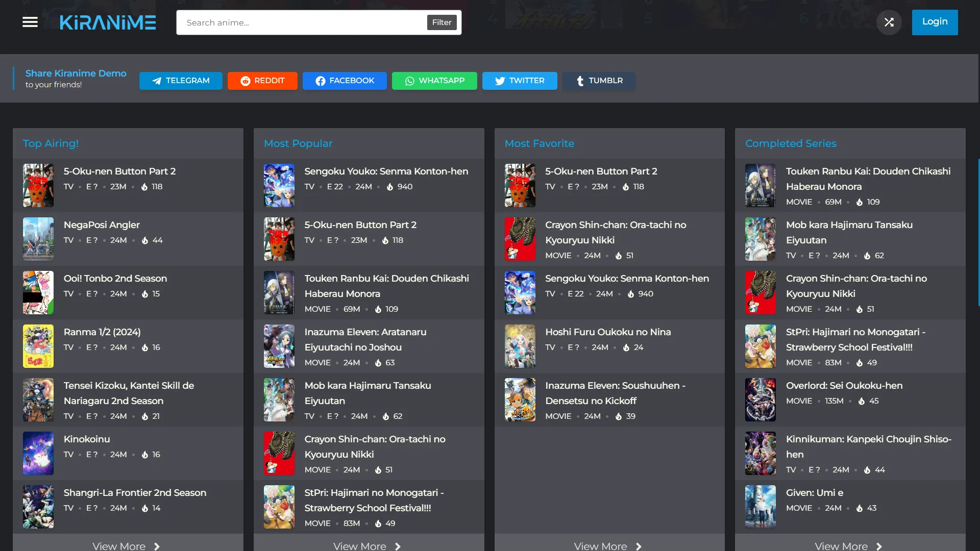Expand View More under Top Airing
The height and width of the screenshot is (551, 980).
(126, 545)
